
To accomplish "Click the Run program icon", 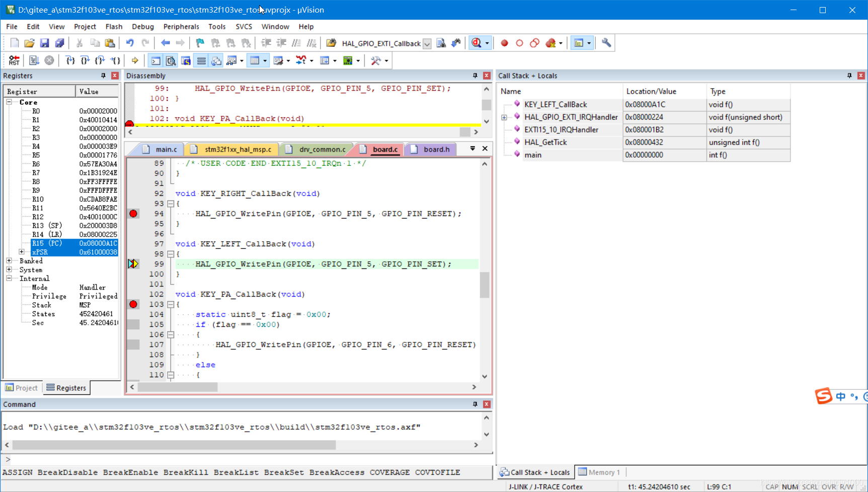I will [x=34, y=60].
